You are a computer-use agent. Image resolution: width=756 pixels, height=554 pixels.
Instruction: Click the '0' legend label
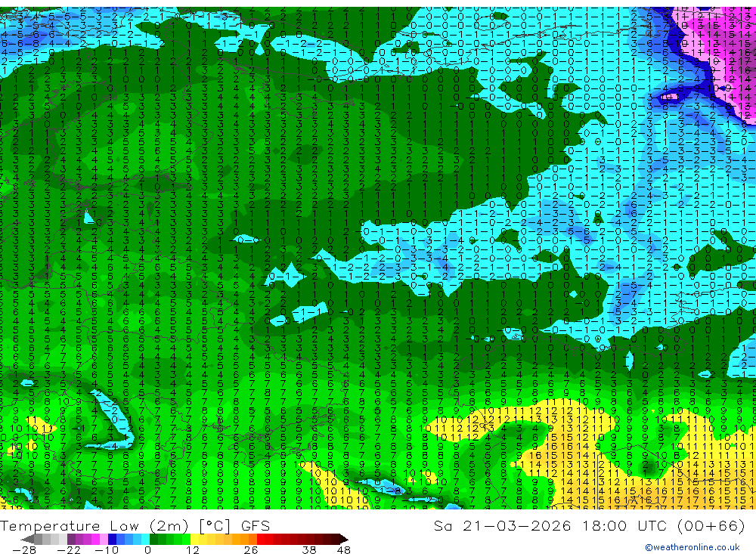click(x=147, y=549)
